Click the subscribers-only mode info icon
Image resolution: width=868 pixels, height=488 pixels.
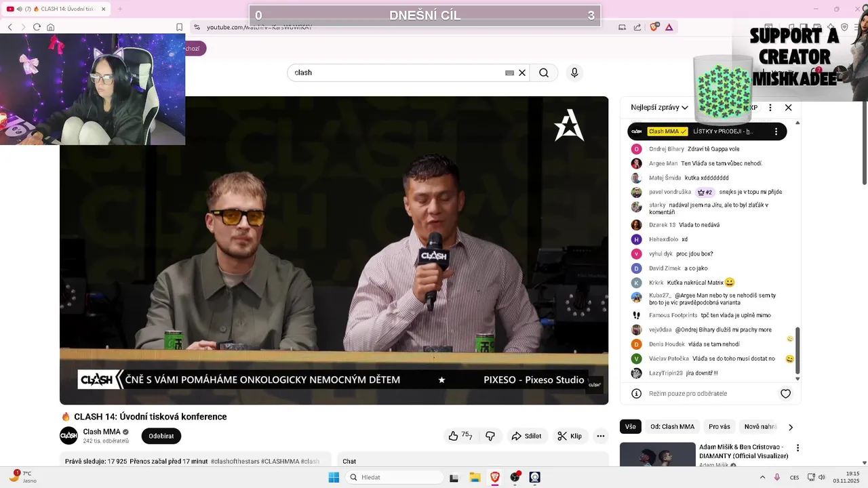tap(636, 394)
